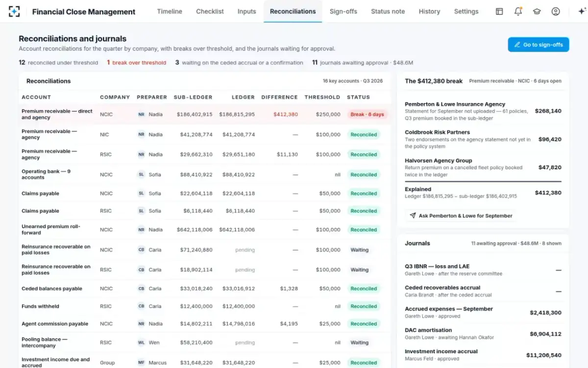Click the red $412,380 difference in the table
This screenshot has width=588, height=368.
(x=286, y=114)
